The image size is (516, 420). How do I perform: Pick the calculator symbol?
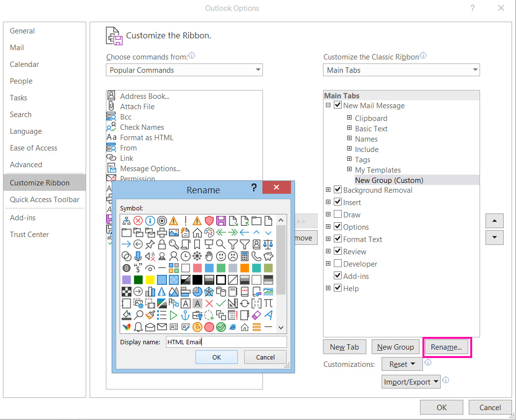245,256
